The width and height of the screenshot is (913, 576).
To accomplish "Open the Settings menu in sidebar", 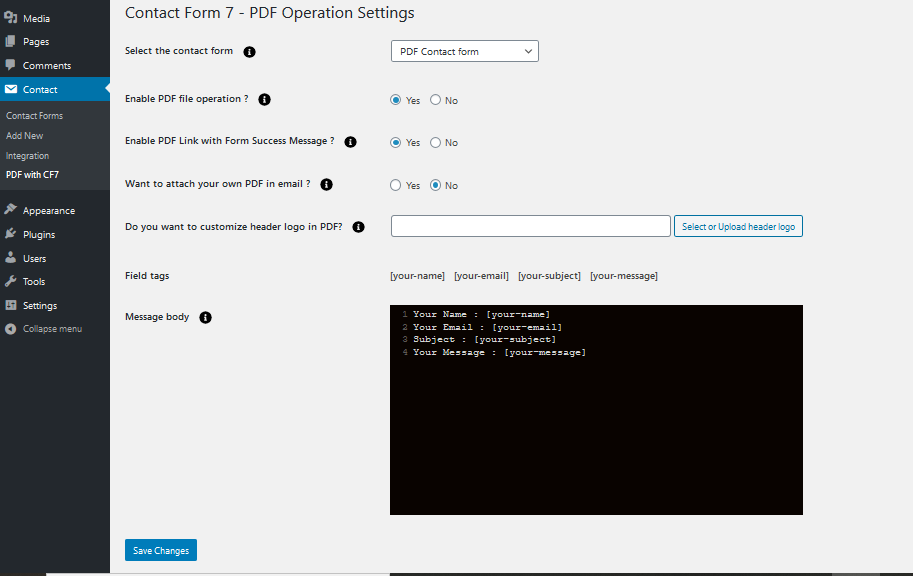I will [x=40, y=306].
